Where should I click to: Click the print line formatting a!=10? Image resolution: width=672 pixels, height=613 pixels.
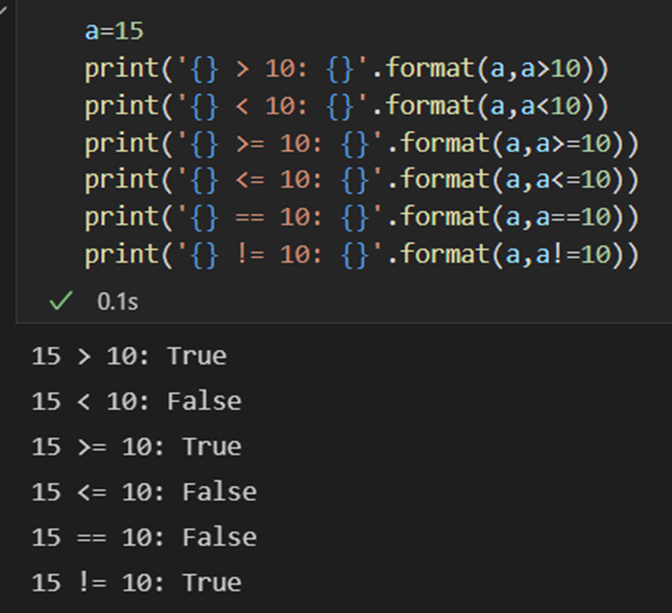click(x=362, y=255)
